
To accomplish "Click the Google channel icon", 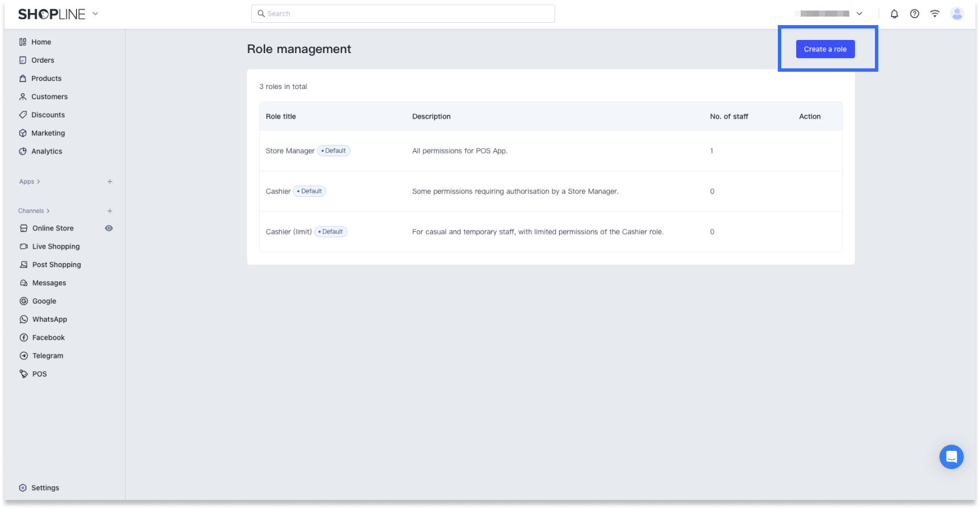I will [x=24, y=301].
